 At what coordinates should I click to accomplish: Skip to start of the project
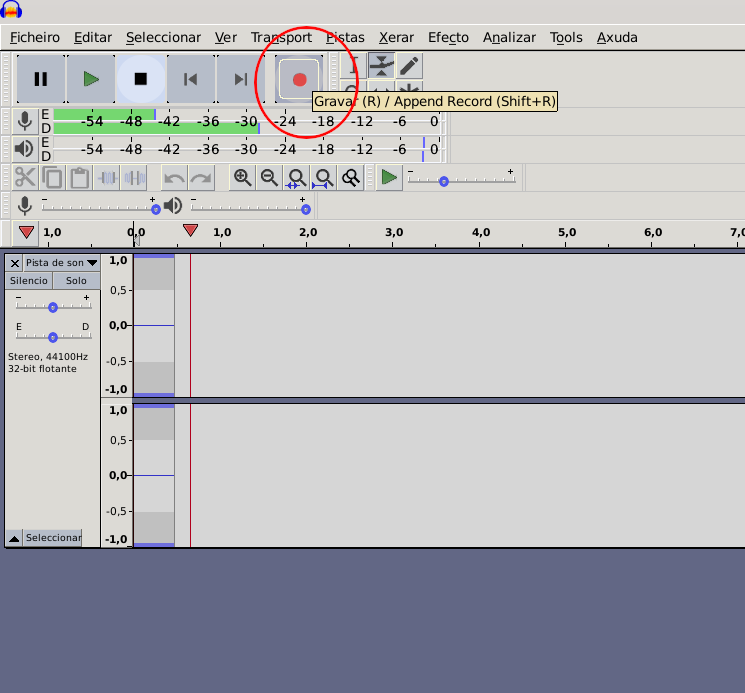[x=191, y=79]
